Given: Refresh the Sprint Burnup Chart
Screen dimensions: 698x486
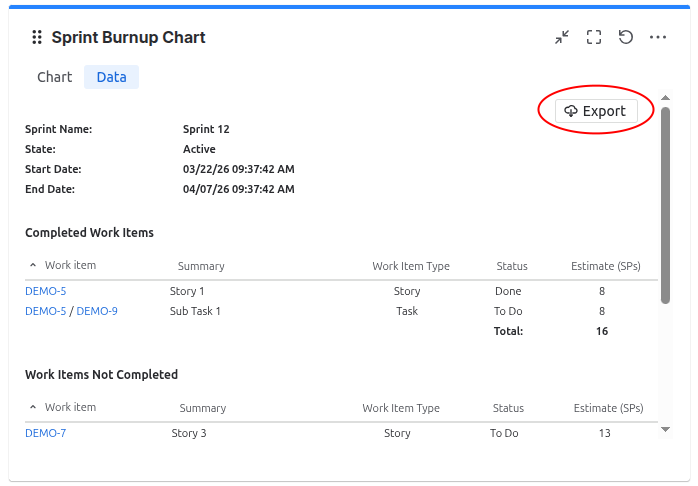Looking at the screenshot, I should pos(626,38).
